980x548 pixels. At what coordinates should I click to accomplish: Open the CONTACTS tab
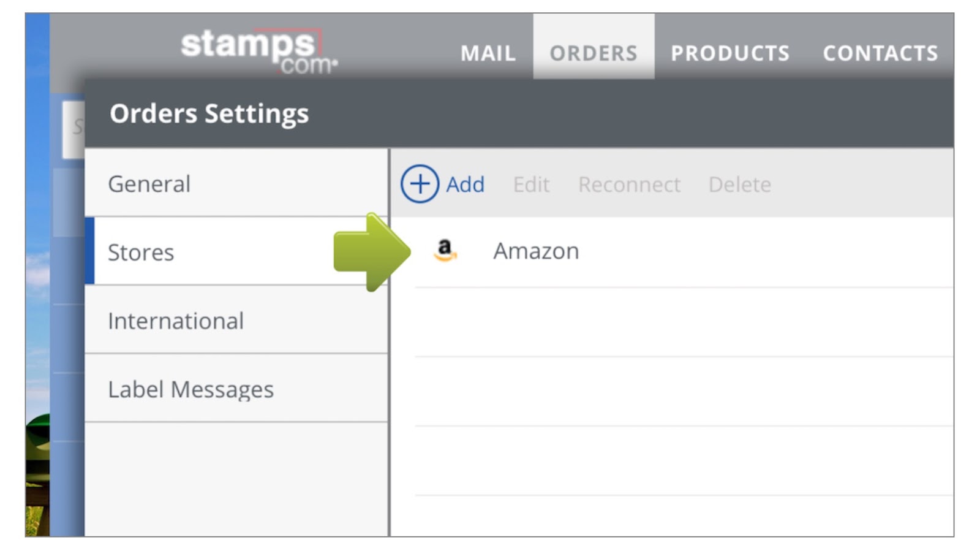pyautogui.click(x=880, y=53)
